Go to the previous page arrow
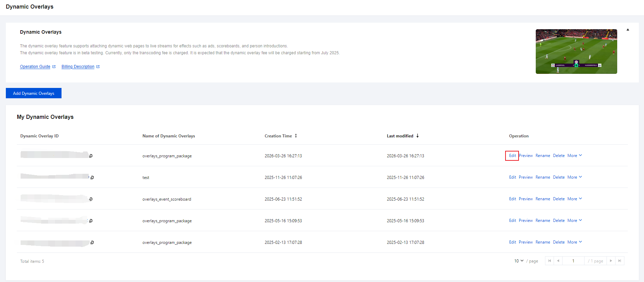The width and height of the screenshot is (644, 282). coord(558,261)
